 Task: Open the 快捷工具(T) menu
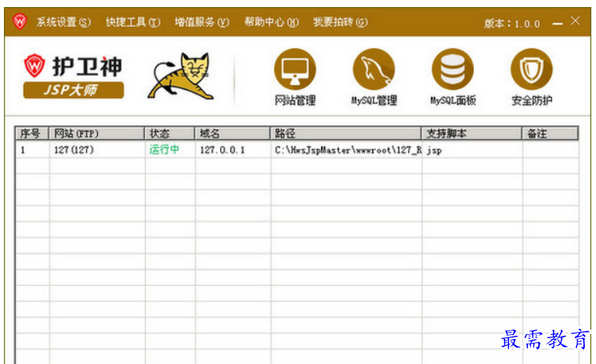tap(133, 22)
